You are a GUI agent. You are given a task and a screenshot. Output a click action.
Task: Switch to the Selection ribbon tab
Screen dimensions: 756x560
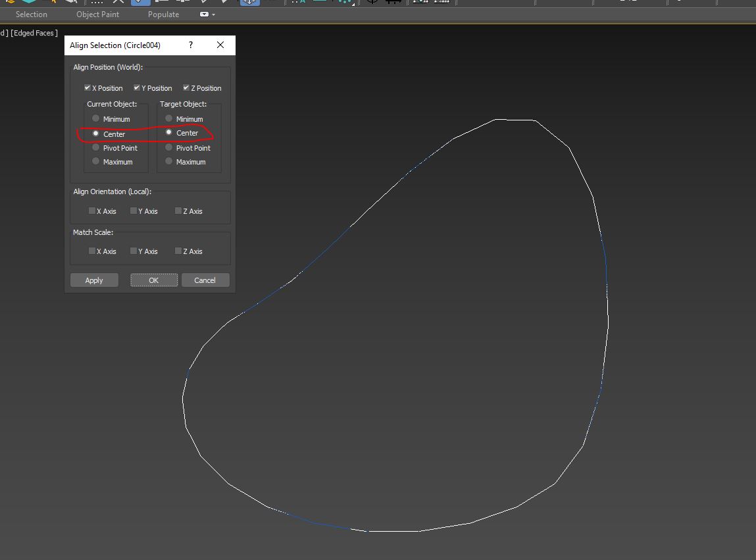[30, 14]
